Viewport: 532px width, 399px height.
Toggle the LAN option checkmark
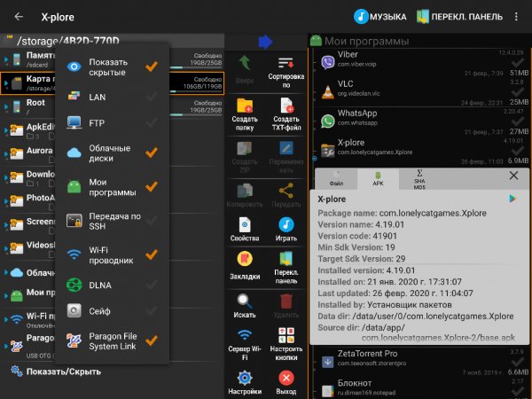[x=152, y=97]
